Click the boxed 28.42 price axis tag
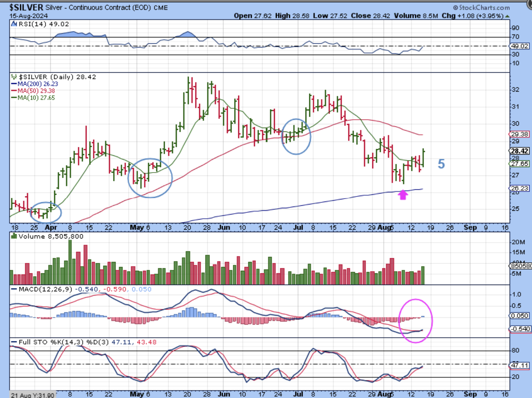The height and width of the screenshot is (398, 532). [519, 151]
